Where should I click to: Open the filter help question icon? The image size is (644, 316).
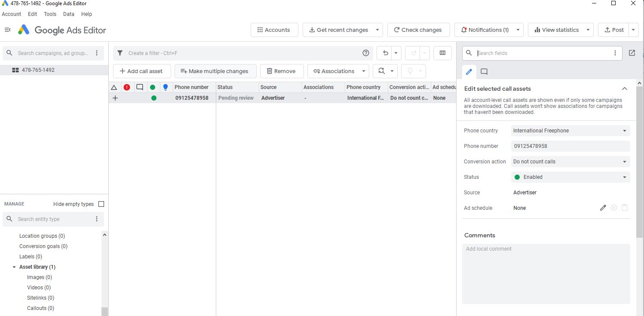[366, 53]
